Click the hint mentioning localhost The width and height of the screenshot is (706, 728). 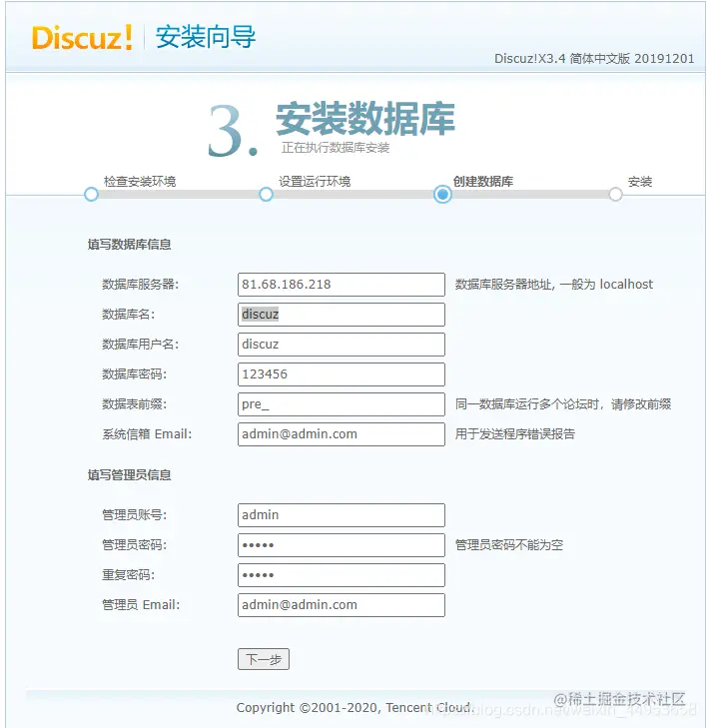click(554, 285)
